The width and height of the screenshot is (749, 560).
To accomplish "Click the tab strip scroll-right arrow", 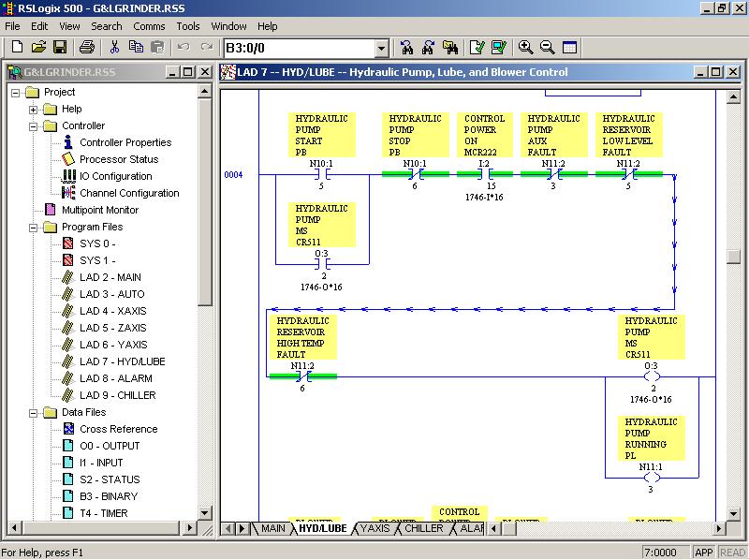I will (x=242, y=528).
